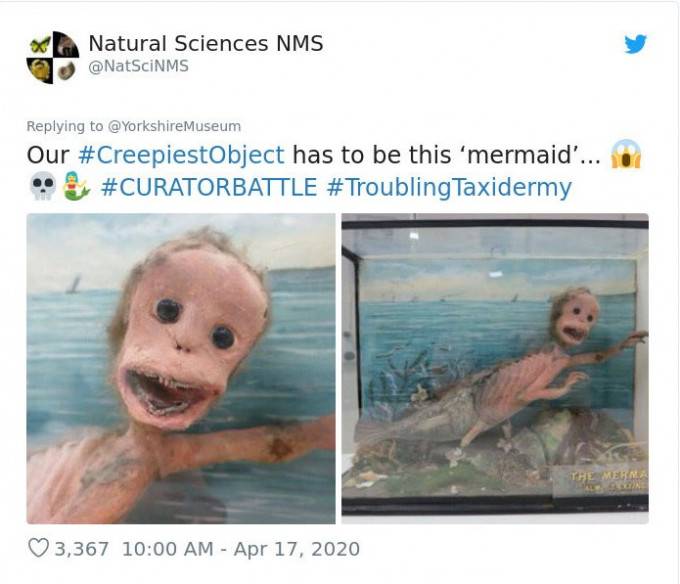Image resolution: width=680 pixels, height=584 pixels.
Task: Open the mermaid display case photo
Action: click(x=495, y=369)
